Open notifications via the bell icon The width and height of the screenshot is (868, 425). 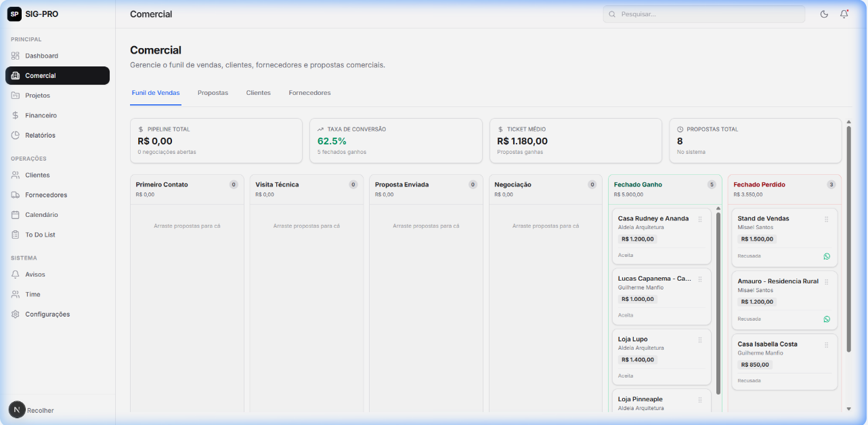(844, 14)
